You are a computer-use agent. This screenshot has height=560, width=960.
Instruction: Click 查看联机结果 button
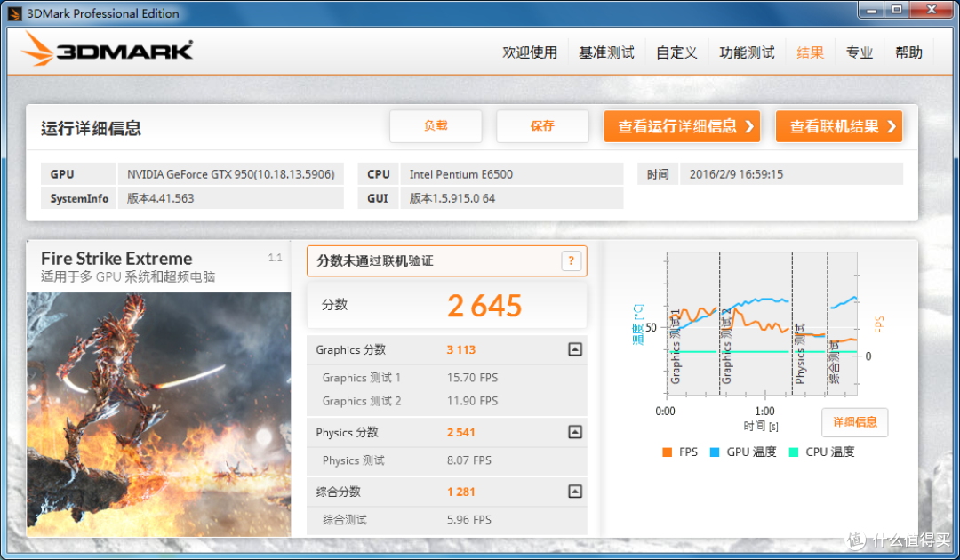click(839, 126)
